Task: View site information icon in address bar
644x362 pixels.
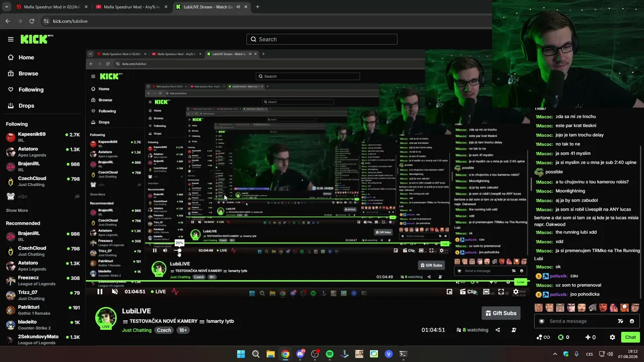Action: point(46,21)
